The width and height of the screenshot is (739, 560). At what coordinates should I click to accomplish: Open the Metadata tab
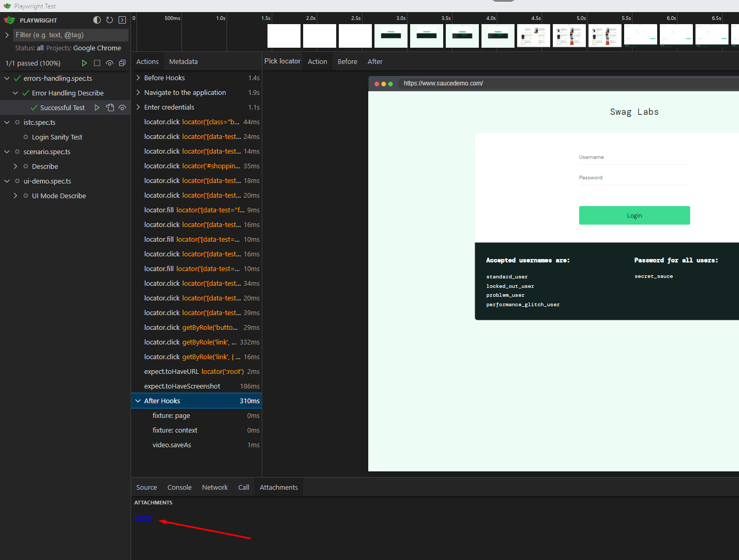[x=183, y=61]
